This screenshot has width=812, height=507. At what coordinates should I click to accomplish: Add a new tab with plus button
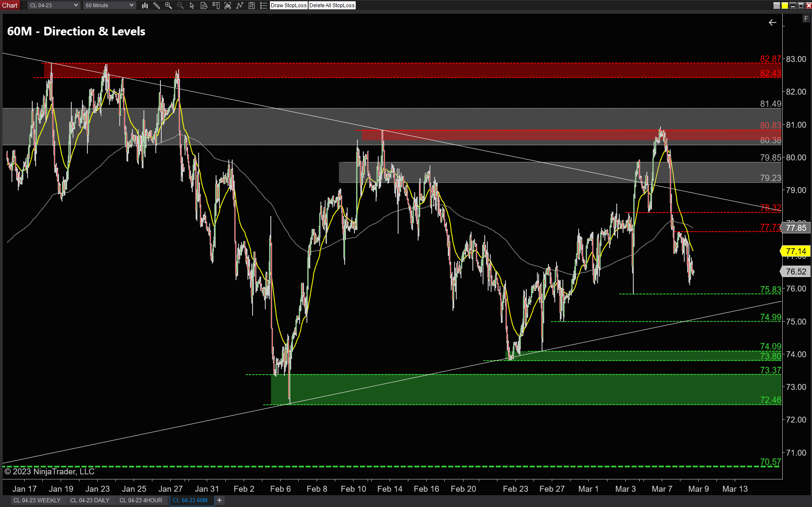[219, 501]
